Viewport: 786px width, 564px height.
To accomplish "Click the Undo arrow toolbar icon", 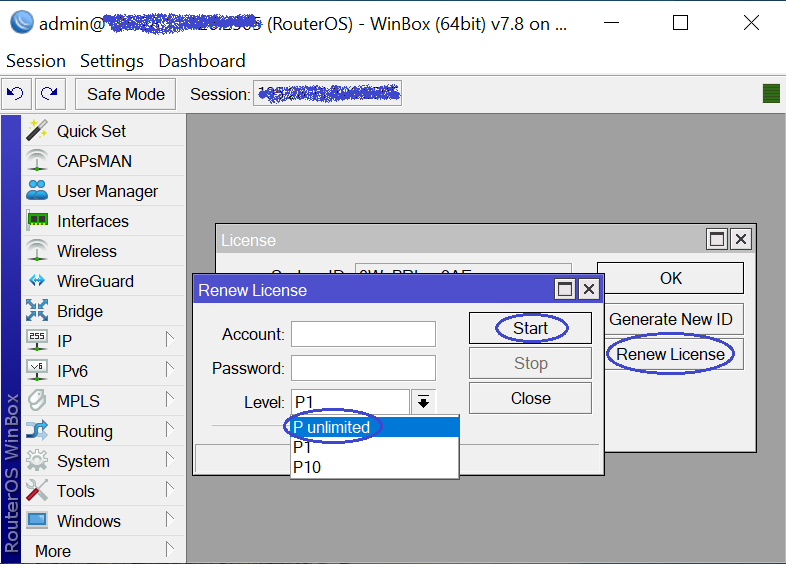I will 16,94.
